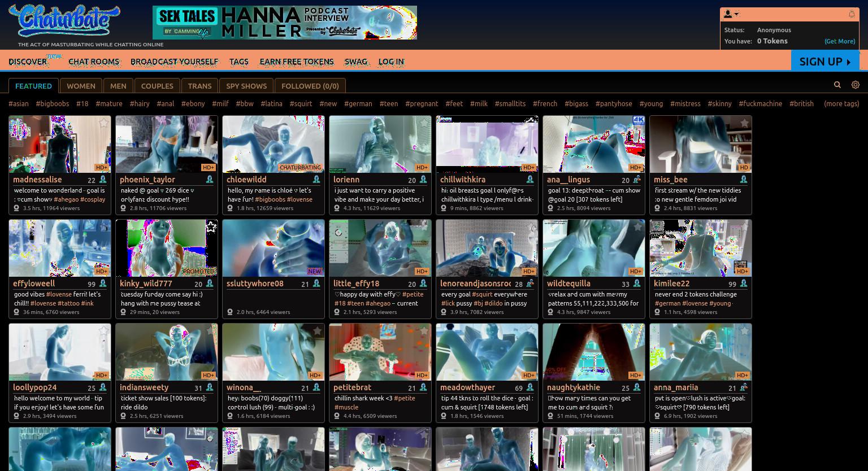Toggle the follow star on wildtequilla thumbnail
This screenshot has width=868, height=471.
point(637,226)
